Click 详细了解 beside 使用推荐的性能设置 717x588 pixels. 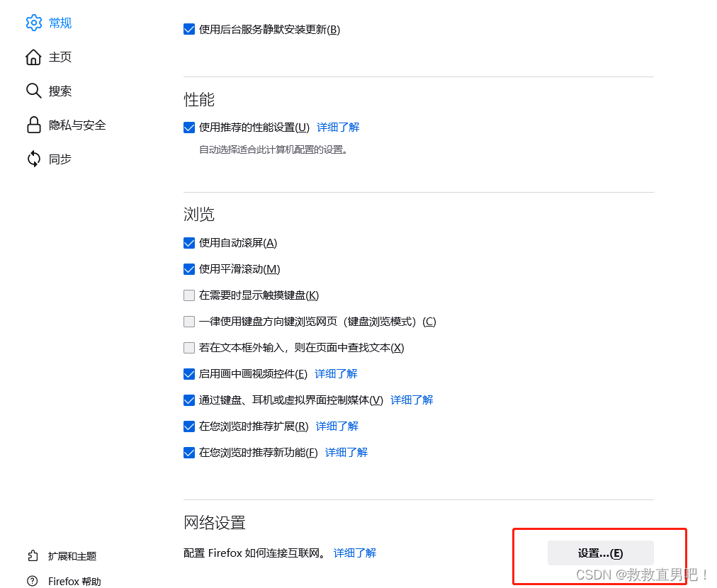point(338,127)
